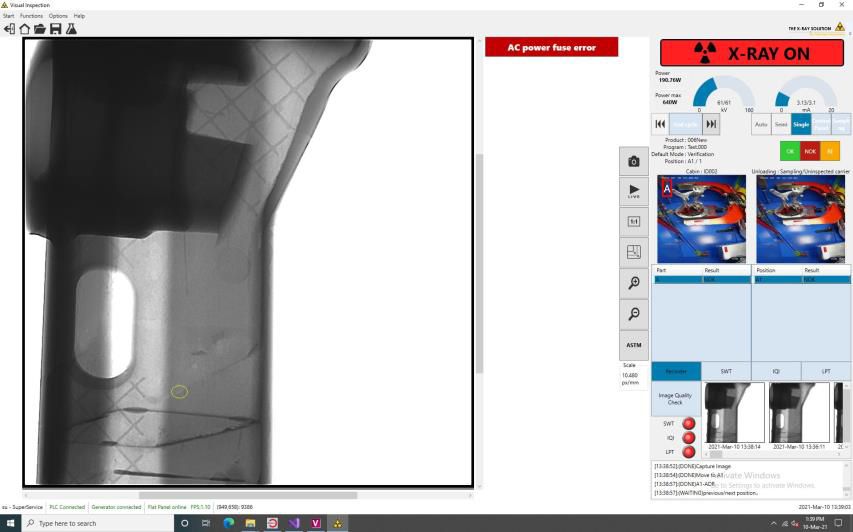The width and height of the screenshot is (853, 532).
Task: Click the Image Quality Check button
Action: 675,398
